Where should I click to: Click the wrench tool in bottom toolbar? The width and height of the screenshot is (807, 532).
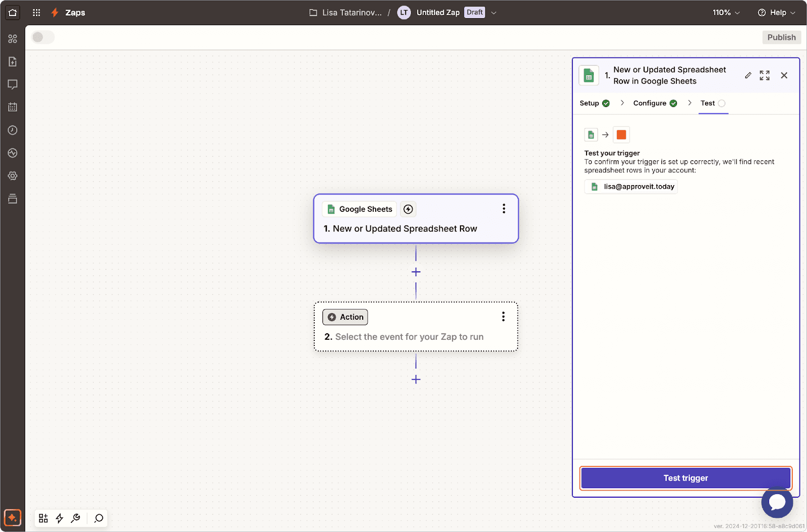(76, 518)
